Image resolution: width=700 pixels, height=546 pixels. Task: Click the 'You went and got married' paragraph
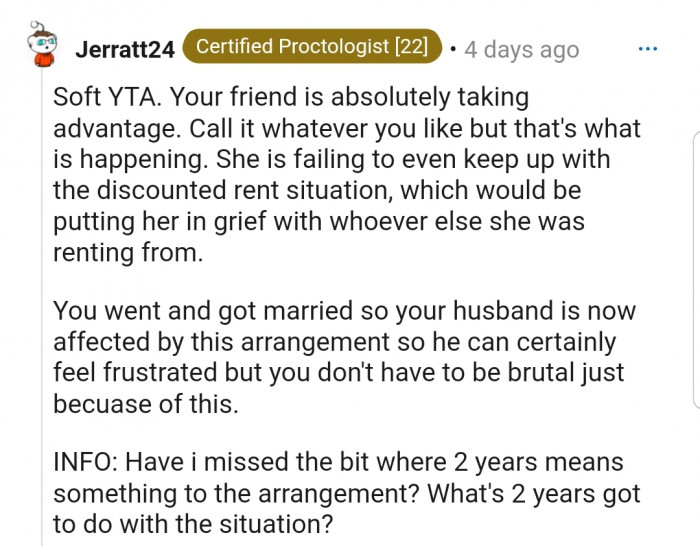pyautogui.click(x=344, y=357)
